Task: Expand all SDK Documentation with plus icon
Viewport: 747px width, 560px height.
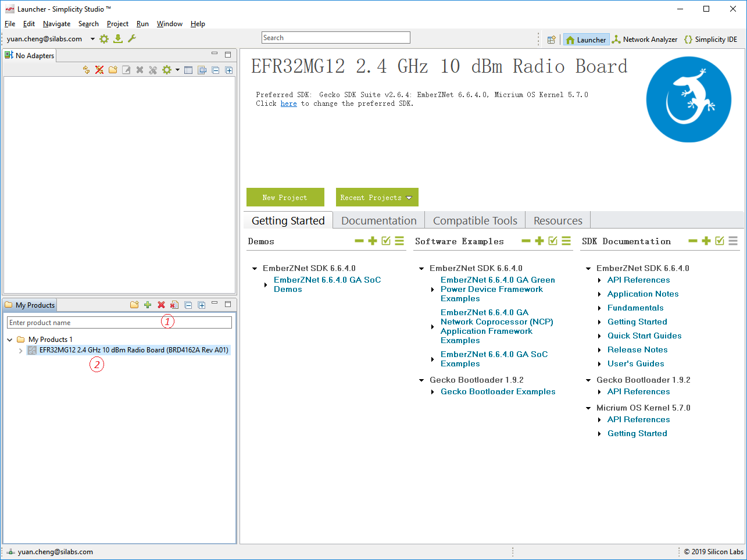Action: point(706,241)
